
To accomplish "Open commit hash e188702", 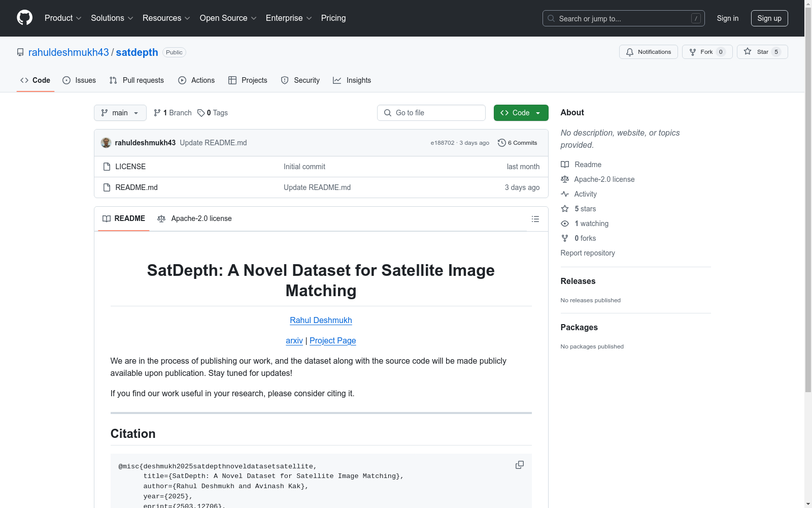I will pyautogui.click(x=443, y=143).
